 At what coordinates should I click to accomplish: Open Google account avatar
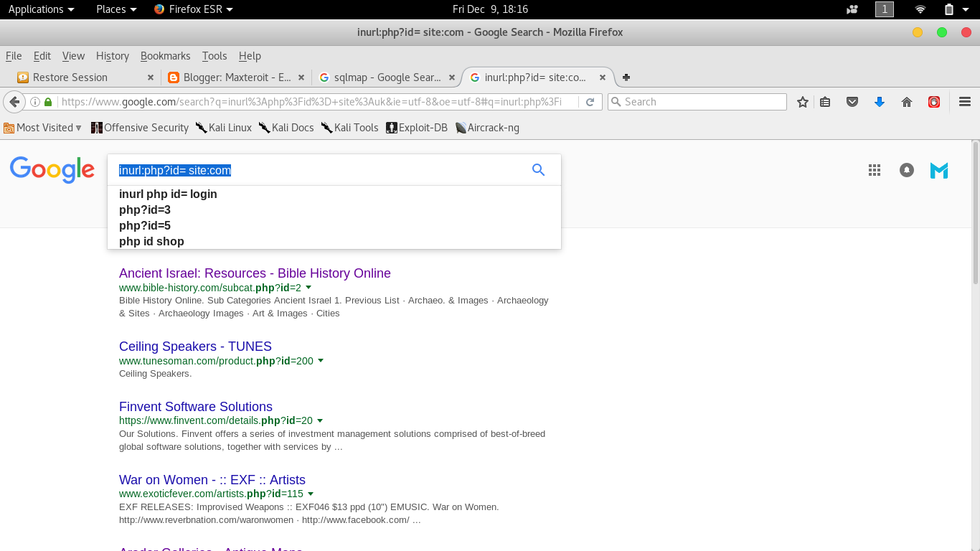pyautogui.click(x=939, y=170)
